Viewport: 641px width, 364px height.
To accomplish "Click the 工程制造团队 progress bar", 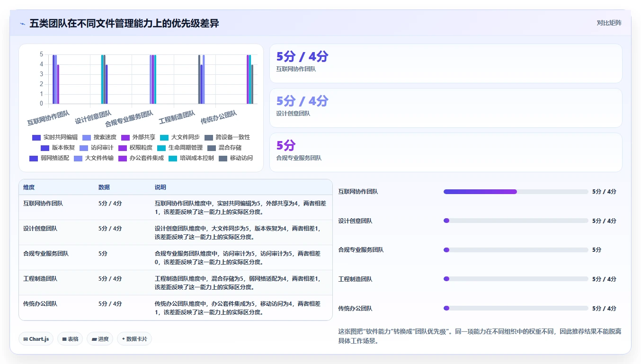I will pos(516,279).
